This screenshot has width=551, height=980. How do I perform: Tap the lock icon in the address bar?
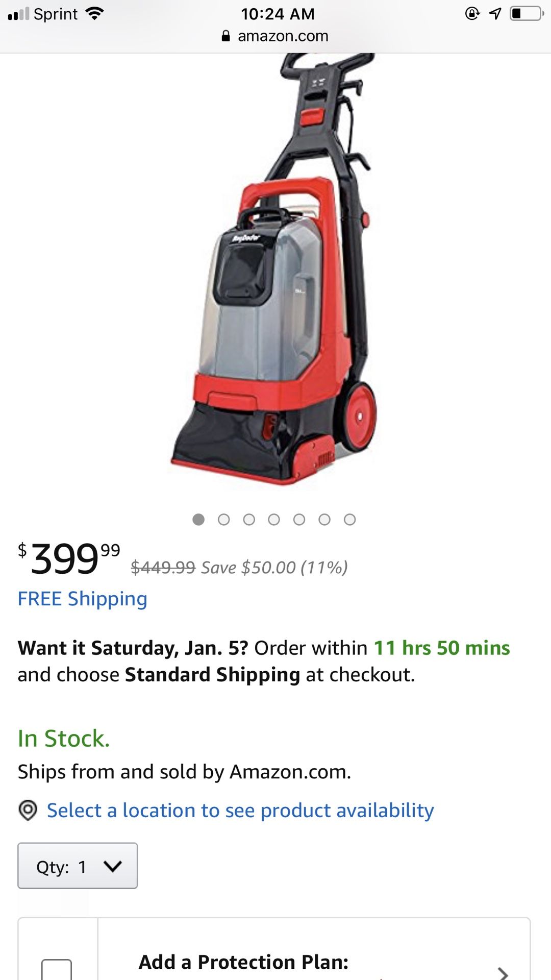pyautogui.click(x=226, y=36)
